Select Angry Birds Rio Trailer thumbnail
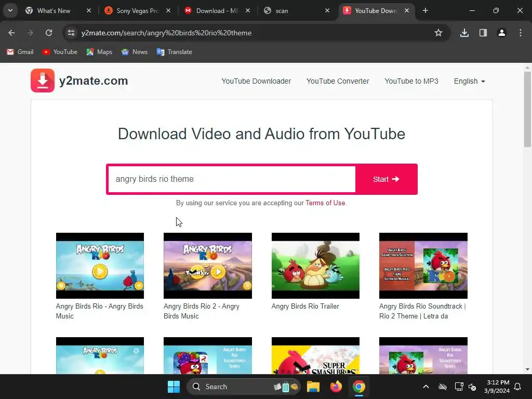Image resolution: width=532 pixels, height=399 pixels. coord(315,265)
